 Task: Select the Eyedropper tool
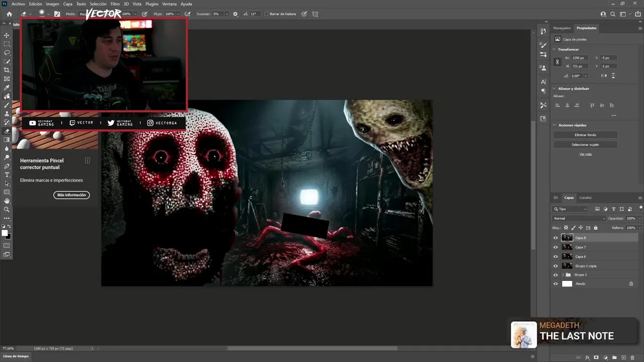click(x=7, y=87)
